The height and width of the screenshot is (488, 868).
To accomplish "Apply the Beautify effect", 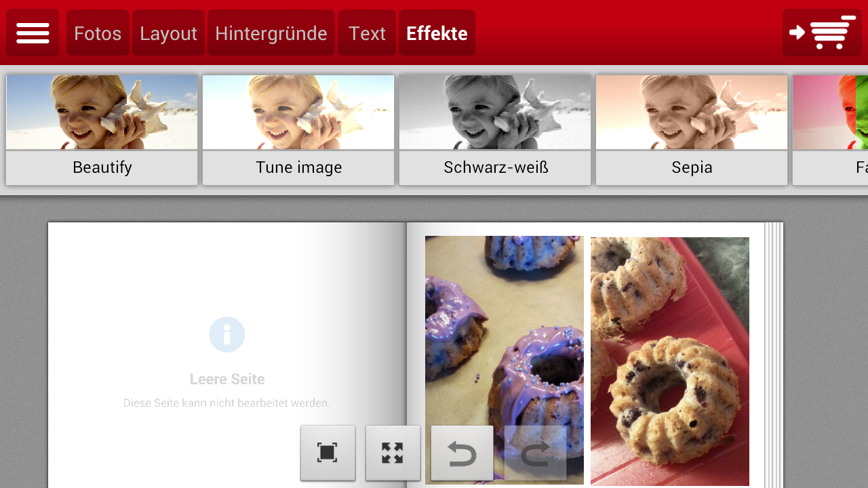I will [102, 129].
